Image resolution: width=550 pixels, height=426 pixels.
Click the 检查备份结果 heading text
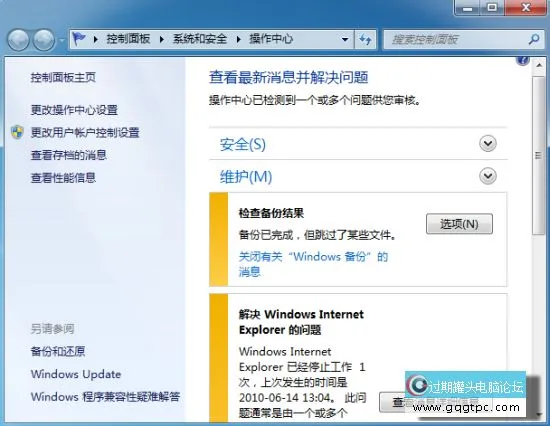coord(271,213)
